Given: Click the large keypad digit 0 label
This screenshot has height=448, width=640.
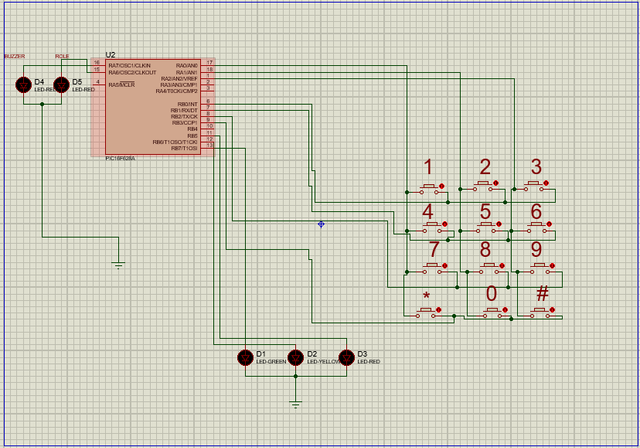Looking at the screenshot, I should click(x=491, y=294).
